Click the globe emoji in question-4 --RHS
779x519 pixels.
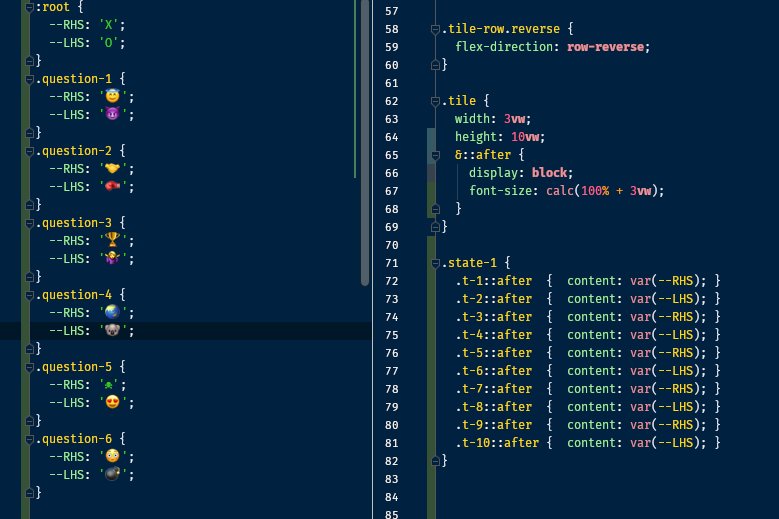pos(113,312)
